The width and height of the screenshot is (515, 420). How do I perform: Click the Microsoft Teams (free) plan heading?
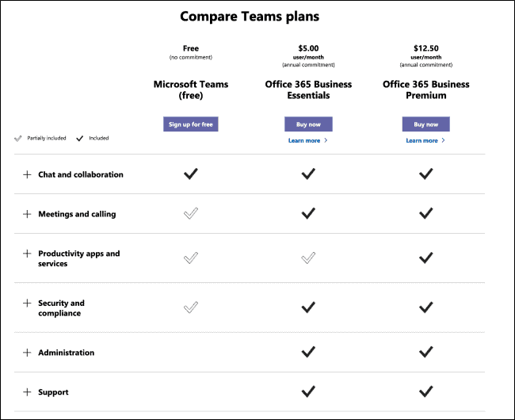[190, 90]
